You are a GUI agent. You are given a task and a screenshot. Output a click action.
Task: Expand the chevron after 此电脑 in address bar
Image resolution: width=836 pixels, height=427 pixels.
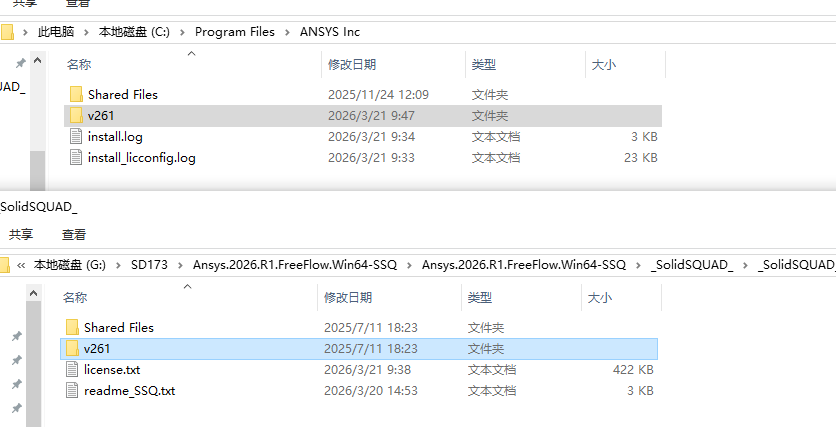coord(86,32)
